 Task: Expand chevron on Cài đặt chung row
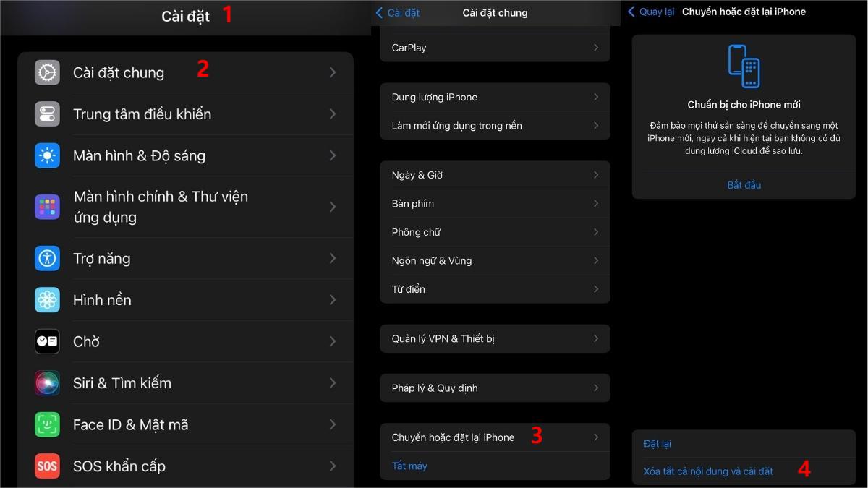tap(333, 72)
